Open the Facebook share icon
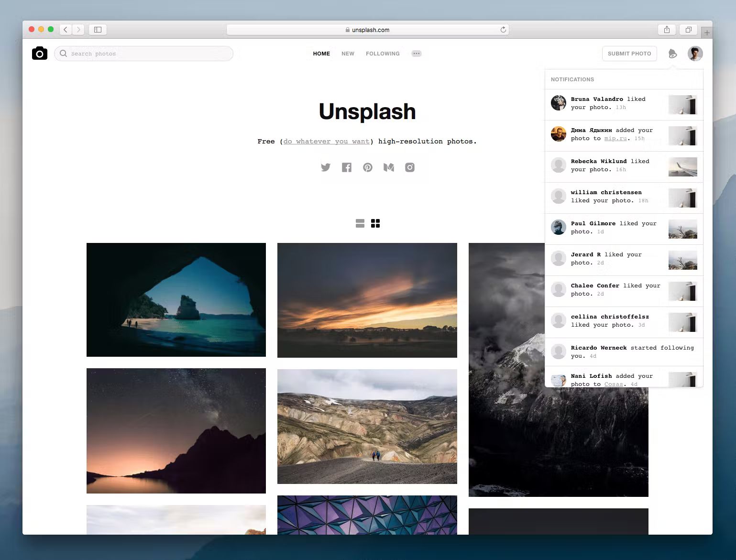Screen dimensions: 736x560 click(x=346, y=167)
